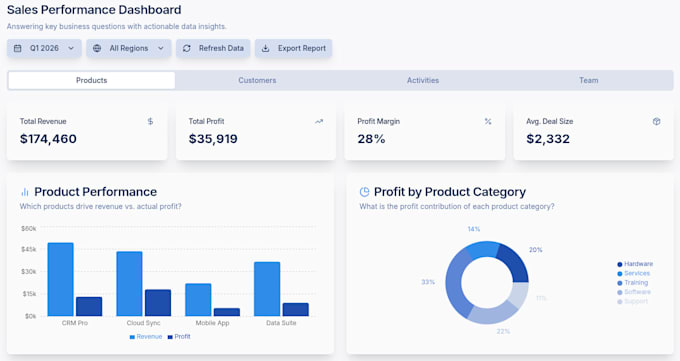
Task: Click the Total Revenue card label
Action: pyautogui.click(x=43, y=121)
